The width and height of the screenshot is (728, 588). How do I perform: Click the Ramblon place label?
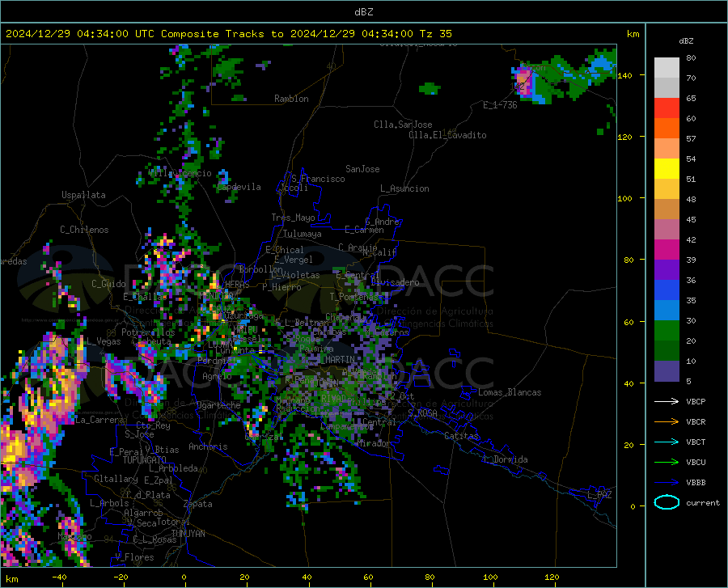click(x=291, y=99)
